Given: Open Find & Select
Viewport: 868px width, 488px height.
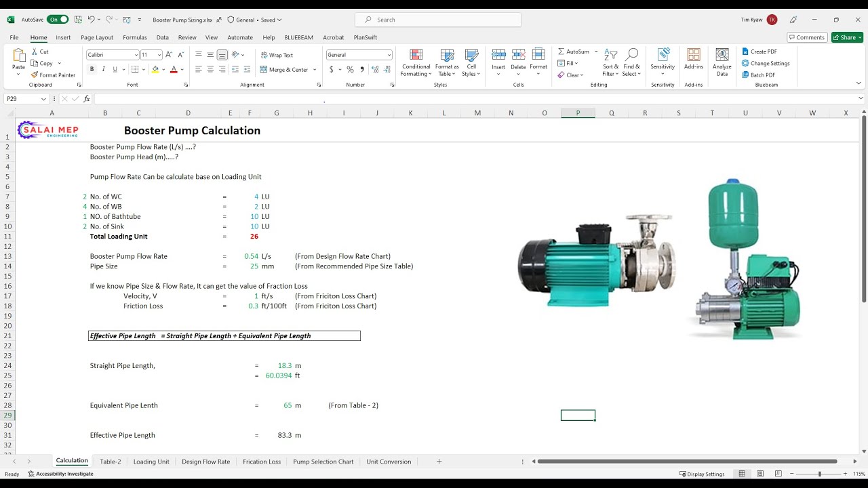Looking at the screenshot, I should (x=631, y=62).
